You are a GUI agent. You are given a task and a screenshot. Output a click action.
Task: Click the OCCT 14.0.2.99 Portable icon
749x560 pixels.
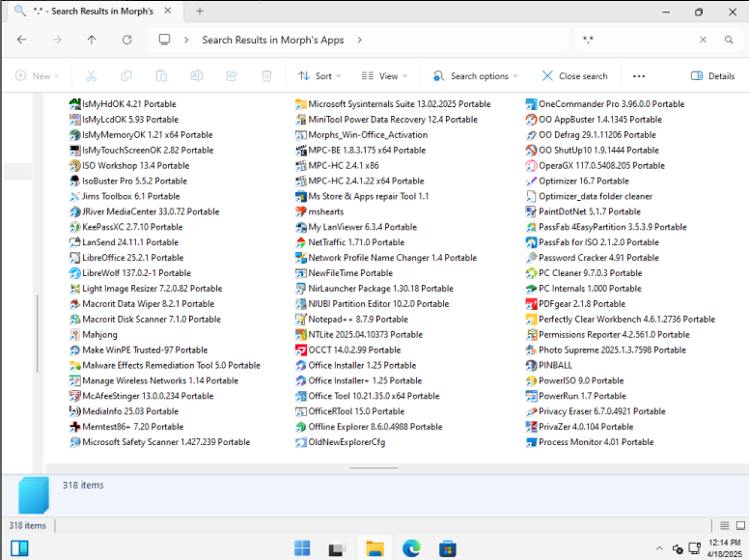pos(301,350)
